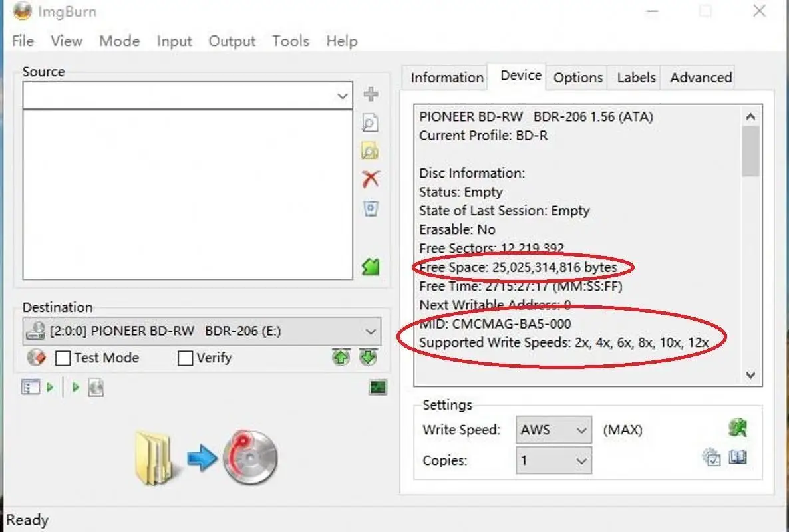This screenshot has height=532, width=789.
Task: Open the Input menu
Action: [x=174, y=41]
